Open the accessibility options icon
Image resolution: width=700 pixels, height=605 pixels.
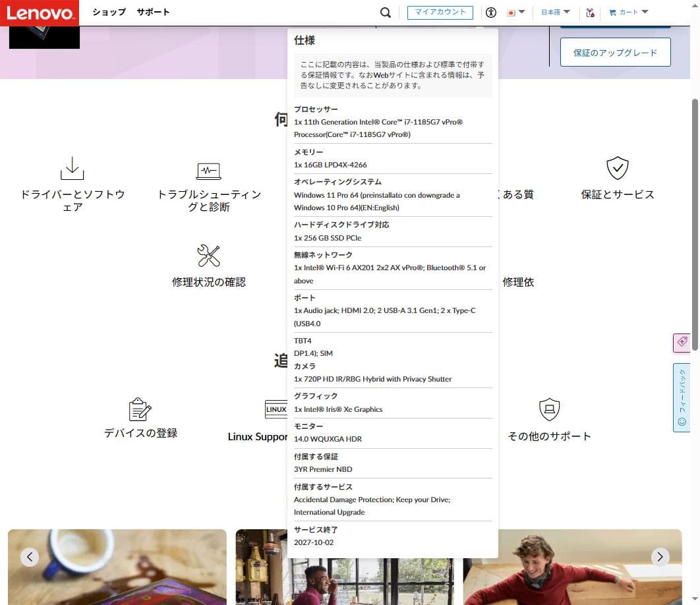pos(490,13)
